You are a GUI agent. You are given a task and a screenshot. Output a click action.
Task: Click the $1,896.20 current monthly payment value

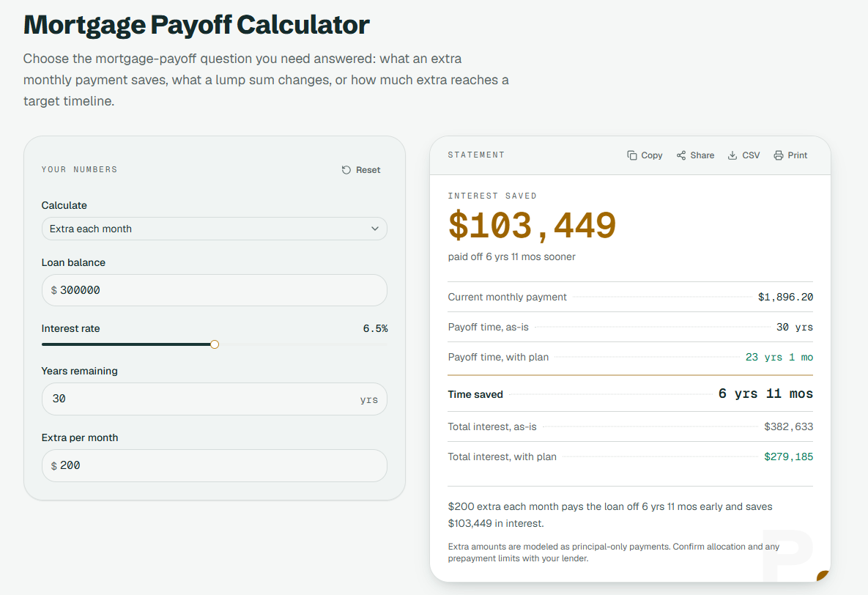click(785, 297)
